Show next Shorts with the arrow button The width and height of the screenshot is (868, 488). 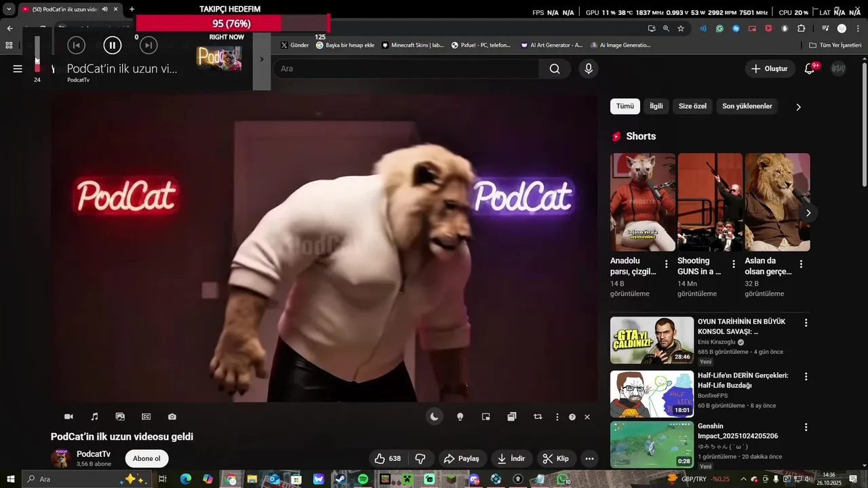coord(808,213)
